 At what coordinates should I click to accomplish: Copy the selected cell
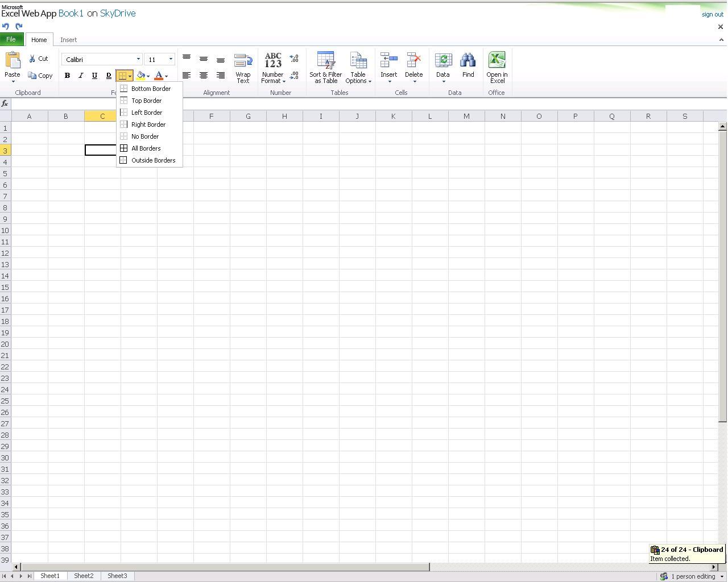[40, 76]
